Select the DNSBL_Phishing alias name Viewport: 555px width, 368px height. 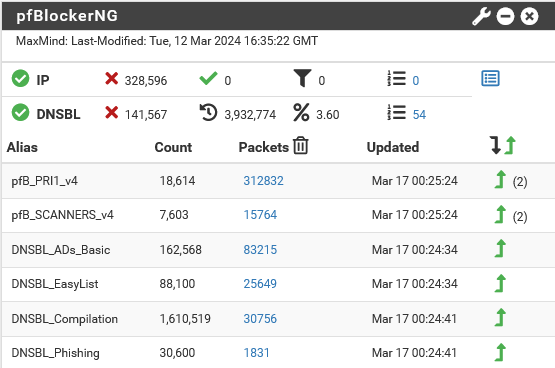[x=56, y=353]
